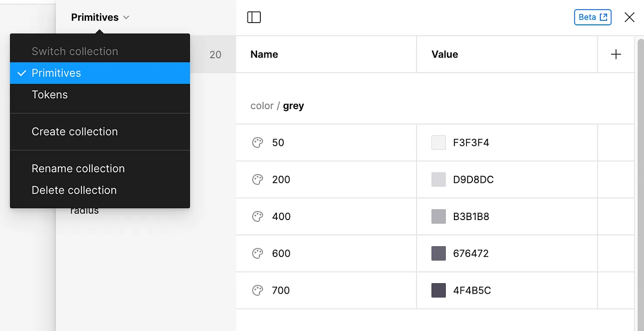Click palette icon beside variable 700
Screen dimensions: 644x331
pyautogui.click(x=258, y=290)
